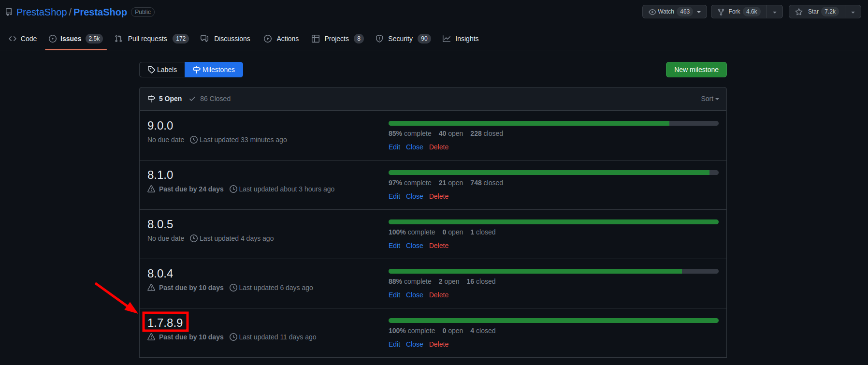This screenshot has width=868, height=365.
Task: Delete the 8.1.0 milestone
Action: (x=439, y=196)
